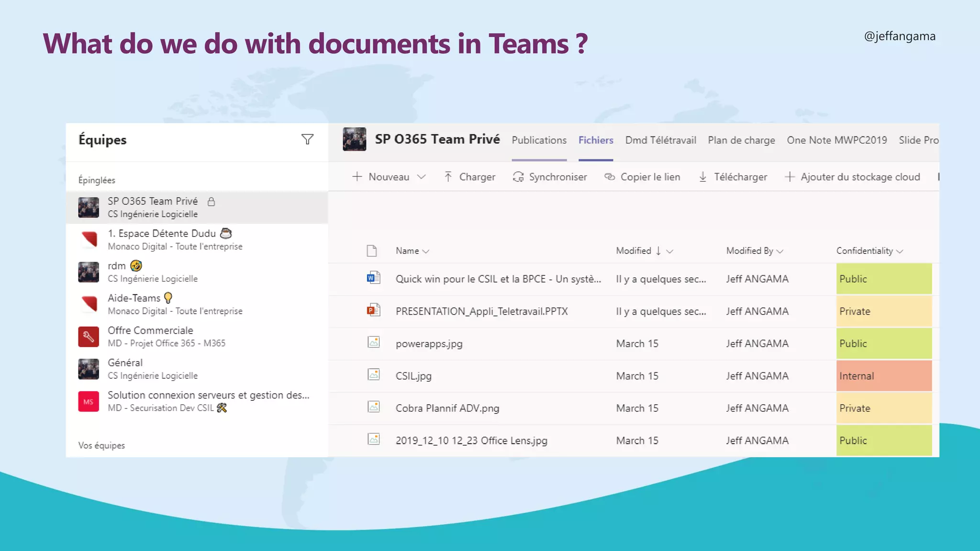The image size is (980, 551).
Task: Open PRESENTATION_Appli_Teletravail.PPTX
Action: coord(481,311)
